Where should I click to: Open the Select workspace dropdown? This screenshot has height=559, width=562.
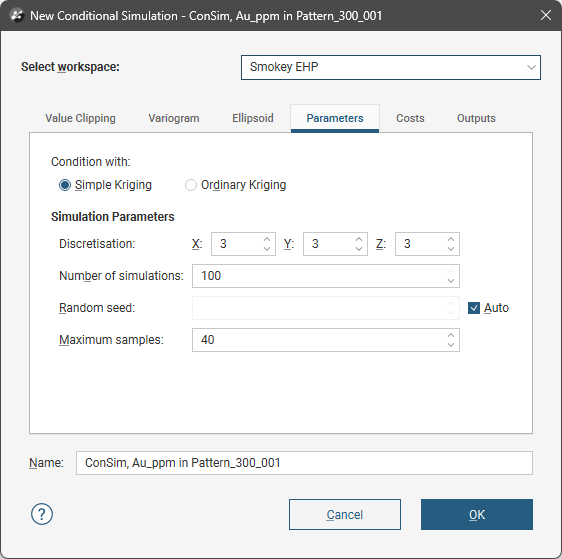click(x=391, y=67)
